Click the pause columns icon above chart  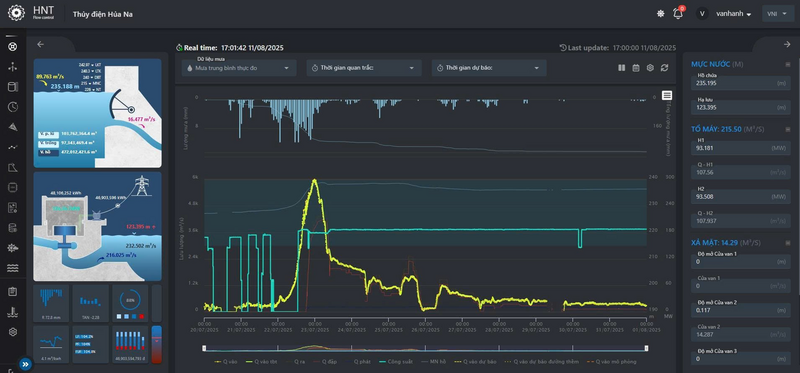pos(621,68)
